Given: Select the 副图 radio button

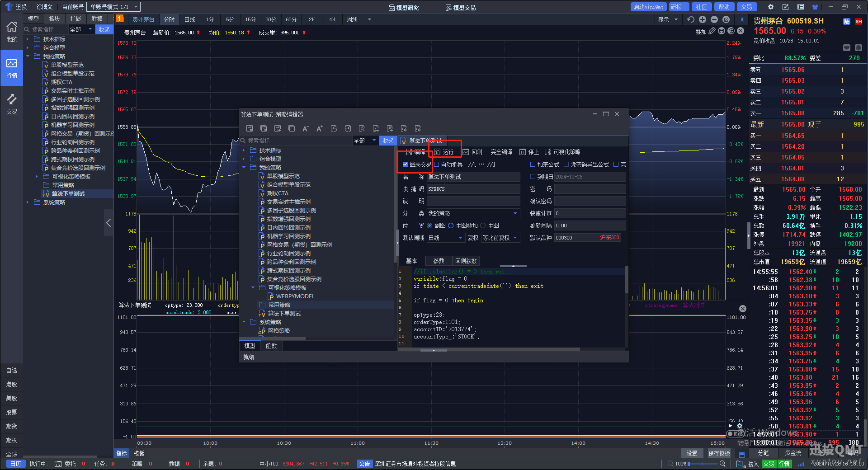Looking at the screenshot, I should (429, 226).
